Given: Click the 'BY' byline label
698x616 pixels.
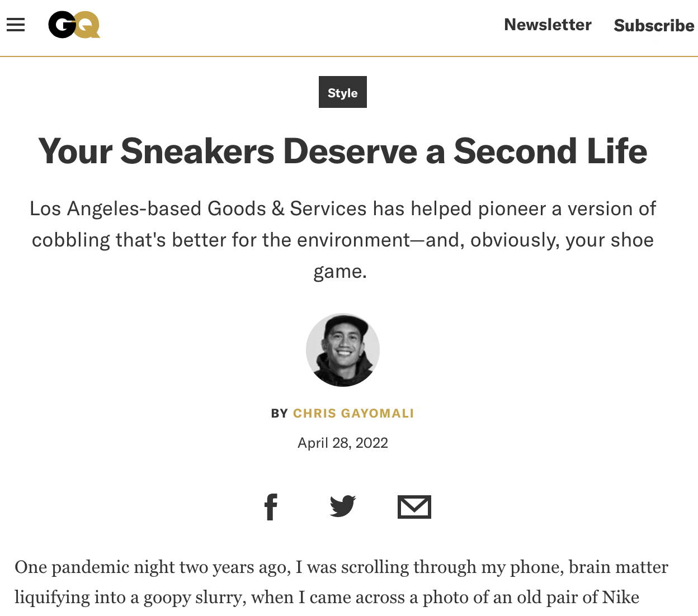Looking at the screenshot, I should [279, 414].
